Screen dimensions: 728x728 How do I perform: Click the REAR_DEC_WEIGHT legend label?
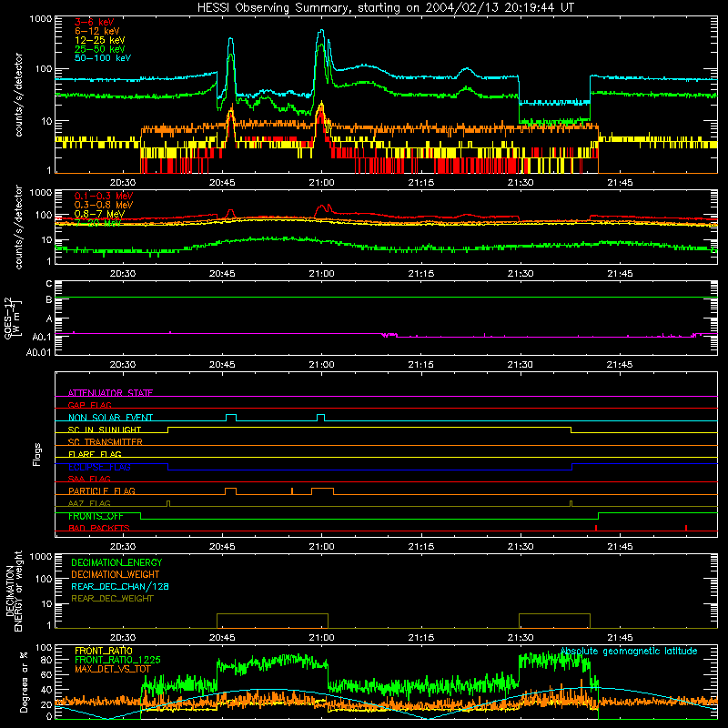pos(112,599)
